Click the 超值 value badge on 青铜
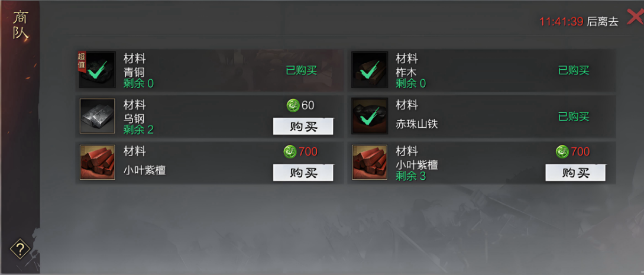This screenshot has width=644, height=275. (x=82, y=62)
